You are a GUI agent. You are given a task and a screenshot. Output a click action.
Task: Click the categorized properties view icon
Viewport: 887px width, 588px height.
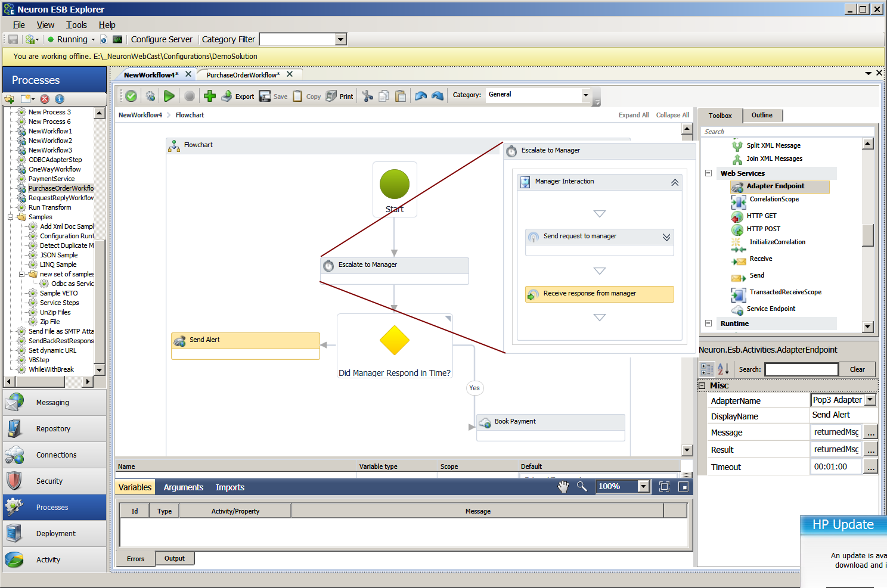coord(707,369)
